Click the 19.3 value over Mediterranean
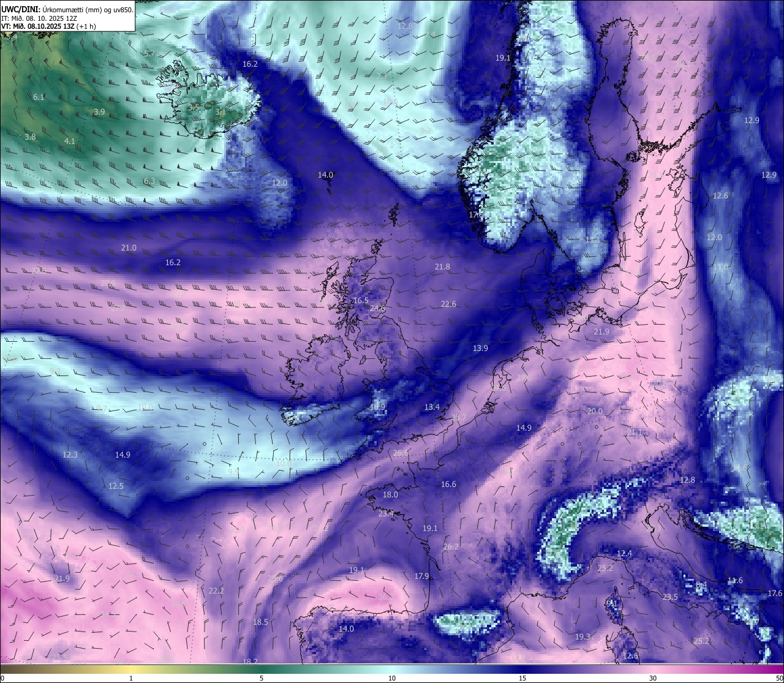This screenshot has height=683, width=784. coord(582,638)
